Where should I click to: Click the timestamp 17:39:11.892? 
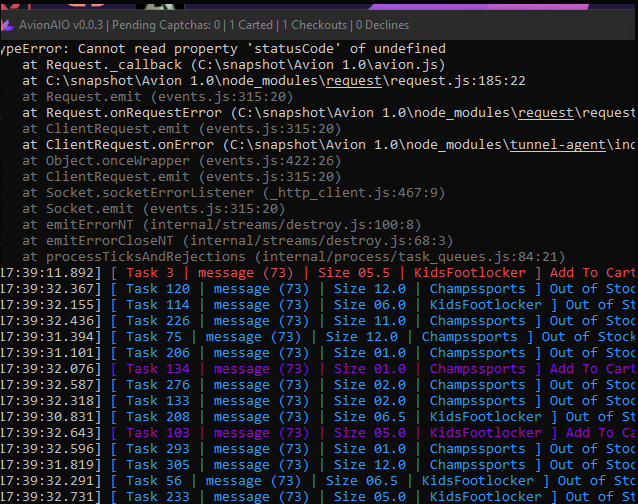(x=50, y=273)
